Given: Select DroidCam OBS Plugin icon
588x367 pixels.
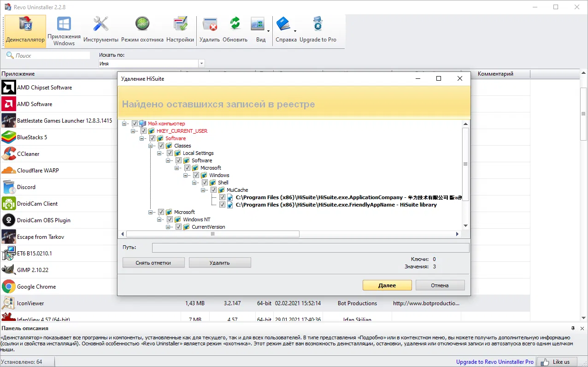Looking at the screenshot, I should [x=9, y=220].
